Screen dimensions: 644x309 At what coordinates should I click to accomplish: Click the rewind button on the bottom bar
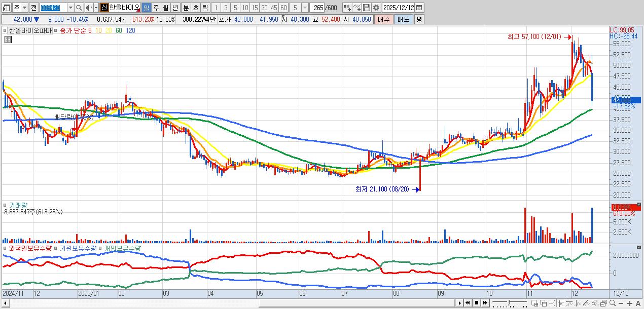pos(468,303)
